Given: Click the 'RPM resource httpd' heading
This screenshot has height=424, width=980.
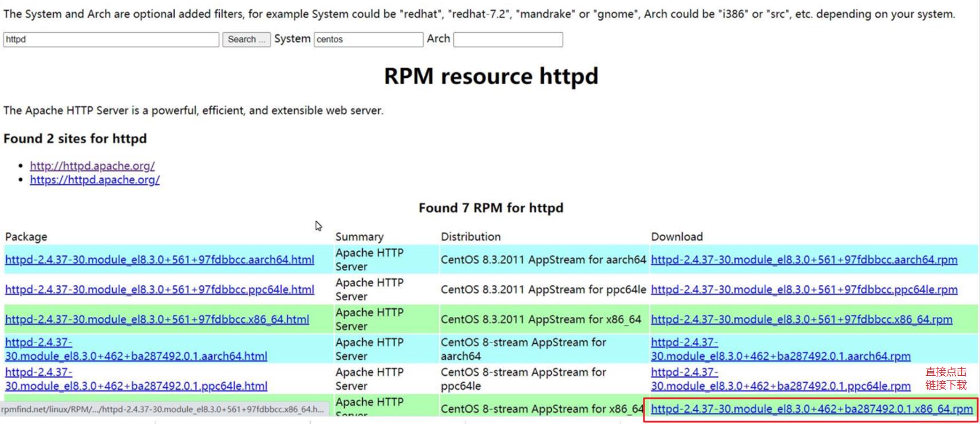Looking at the screenshot, I should point(491,76).
